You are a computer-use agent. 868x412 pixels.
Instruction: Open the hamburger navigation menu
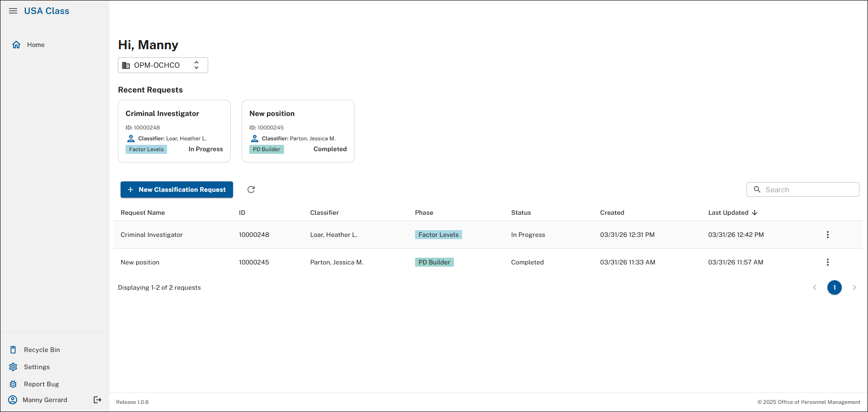click(13, 11)
